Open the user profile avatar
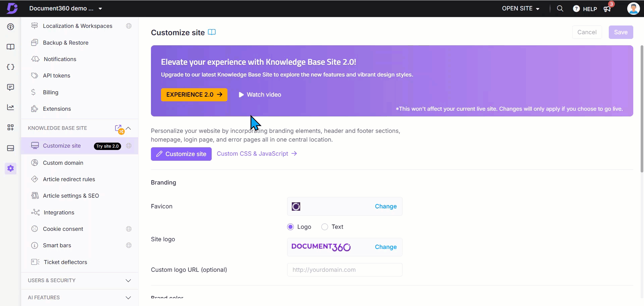The image size is (644, 306). pyautogui.click(x=633, y=9)
